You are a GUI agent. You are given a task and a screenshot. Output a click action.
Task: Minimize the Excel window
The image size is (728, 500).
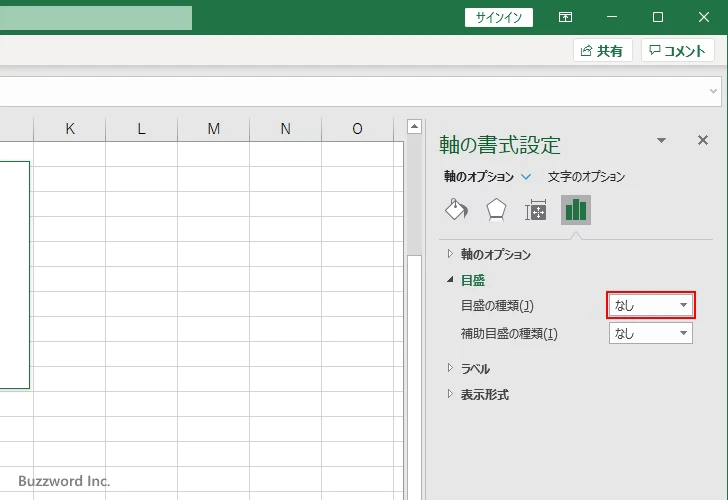click(x=612, y=17)
